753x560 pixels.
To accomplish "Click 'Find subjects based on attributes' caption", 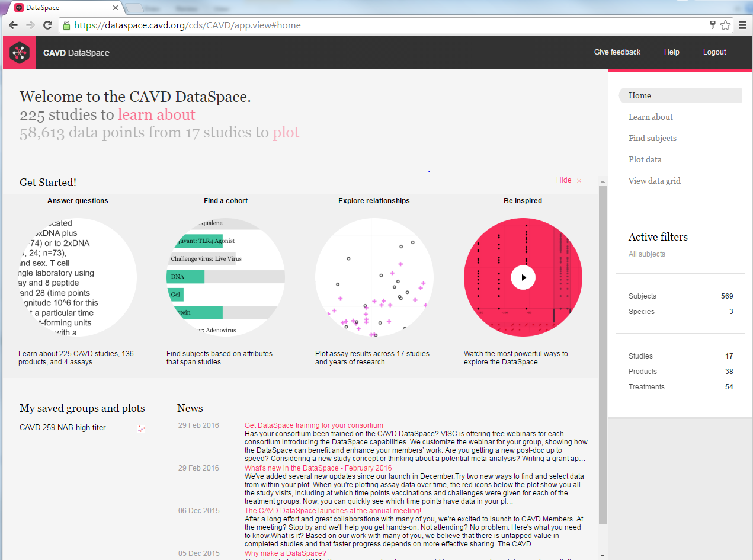I will [x=220, y=358].
